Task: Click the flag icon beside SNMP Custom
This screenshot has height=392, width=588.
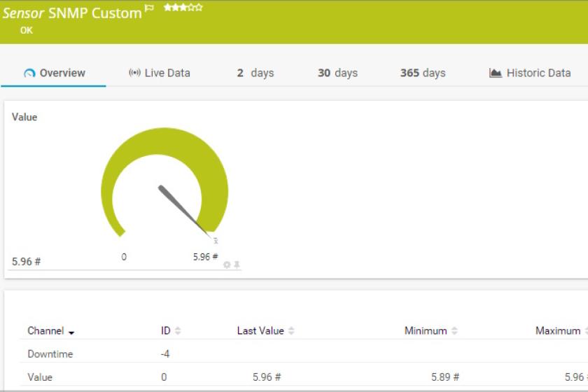Action: (149, 8)
